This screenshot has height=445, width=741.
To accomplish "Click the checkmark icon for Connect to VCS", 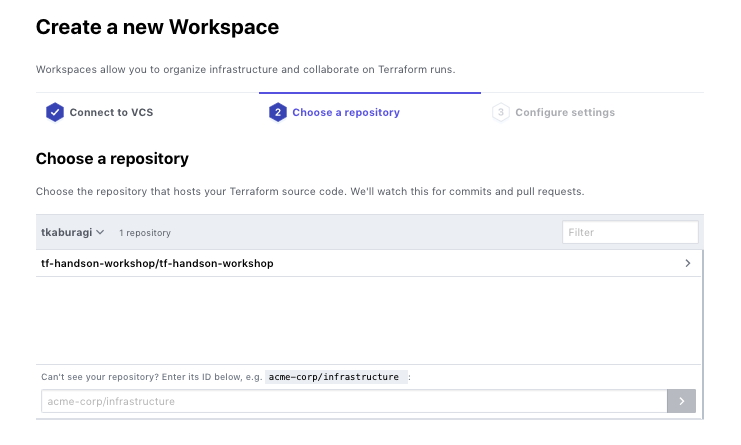I will [54, 112].
